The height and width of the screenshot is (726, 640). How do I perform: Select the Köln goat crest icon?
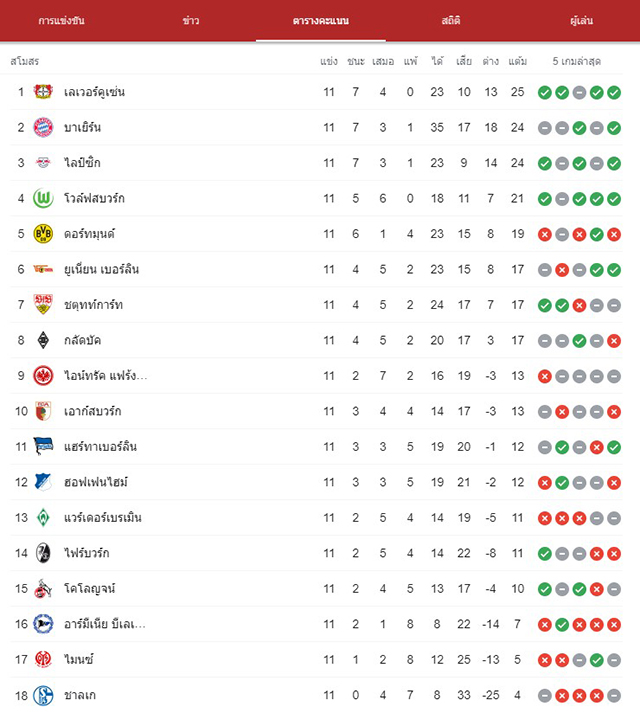tap(43, 588)
